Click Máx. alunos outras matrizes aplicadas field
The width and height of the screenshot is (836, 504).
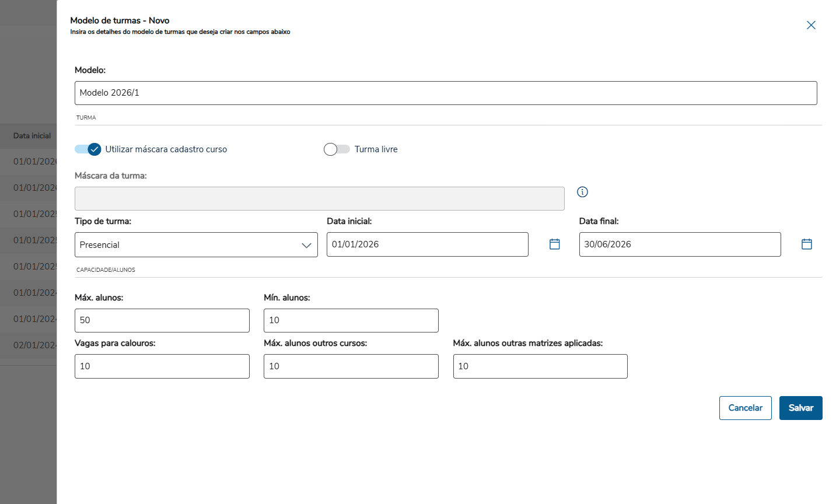(x=540, y=366)
